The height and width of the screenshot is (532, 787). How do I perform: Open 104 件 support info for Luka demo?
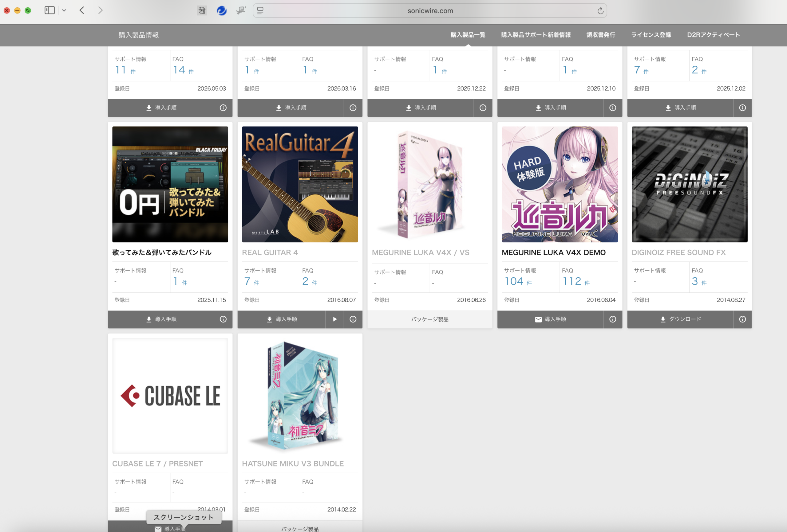[x=518, y=281]
